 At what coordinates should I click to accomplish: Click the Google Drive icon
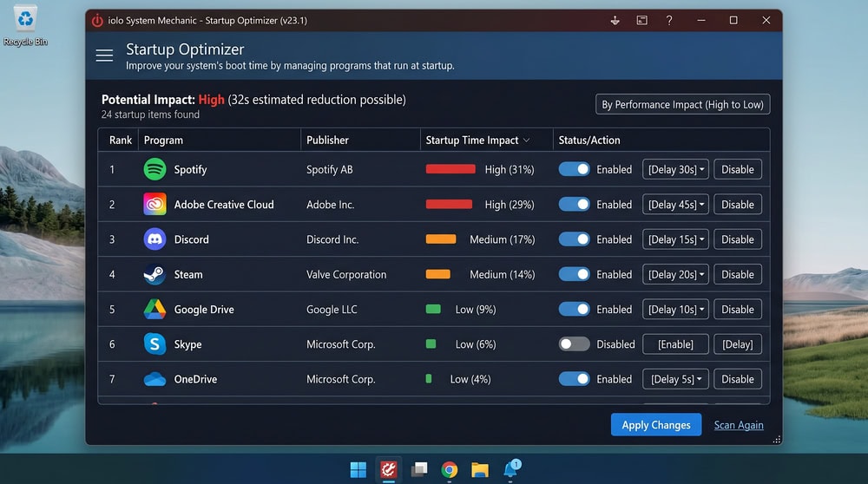155,309
